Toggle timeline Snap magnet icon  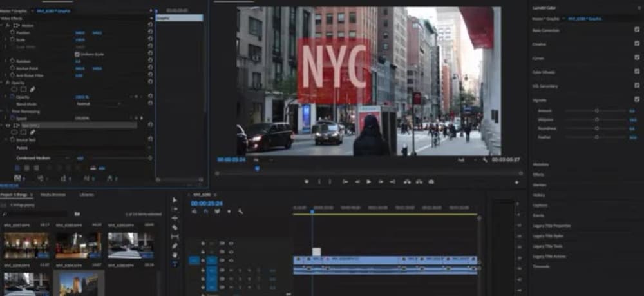[x=206, y=212]
